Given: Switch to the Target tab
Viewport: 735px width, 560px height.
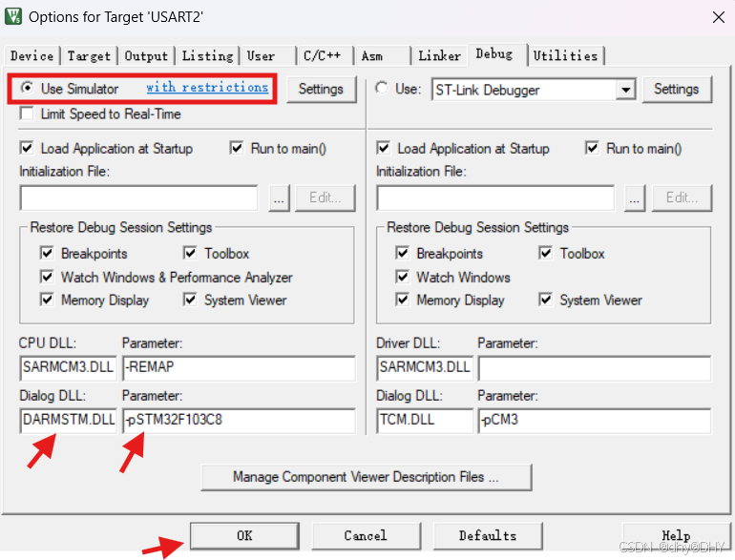Looking at the screenshot, I should point(89,55).
